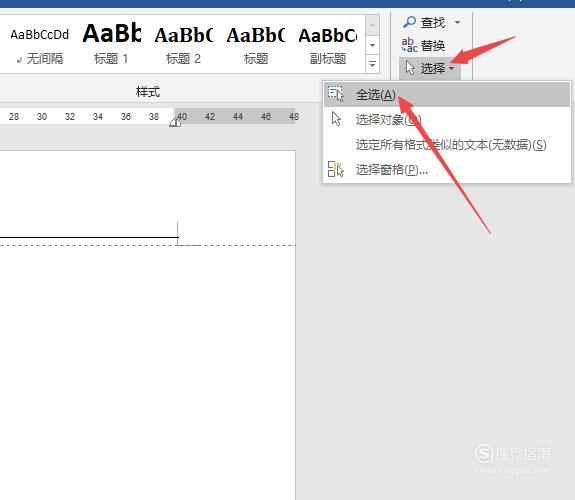Screen dimensions: 575x500
Task: Apply the 标题 title style
Action: coord(255,44)
